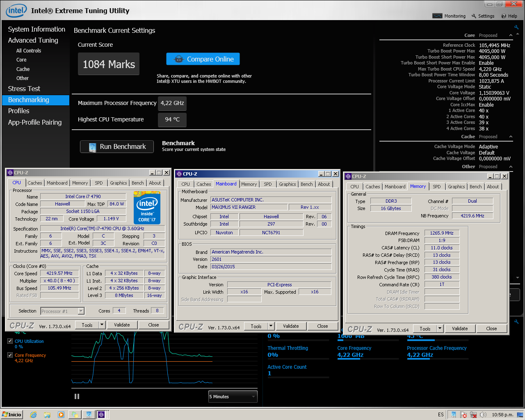Viewport: 525px width, 420px height.
Task: Open the Inicio start menu
Action: pyautogui.click(x=11, y=415)
